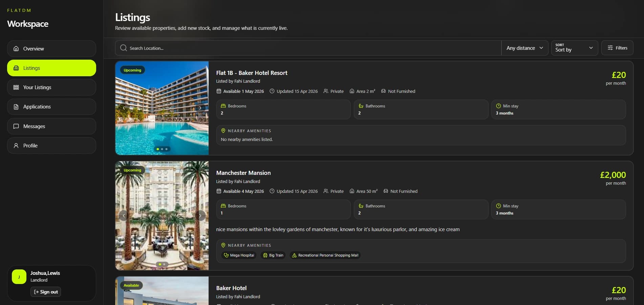Click the Workspace heading in sidebar
Screen dimensions: 644x305
click(28, 24)
